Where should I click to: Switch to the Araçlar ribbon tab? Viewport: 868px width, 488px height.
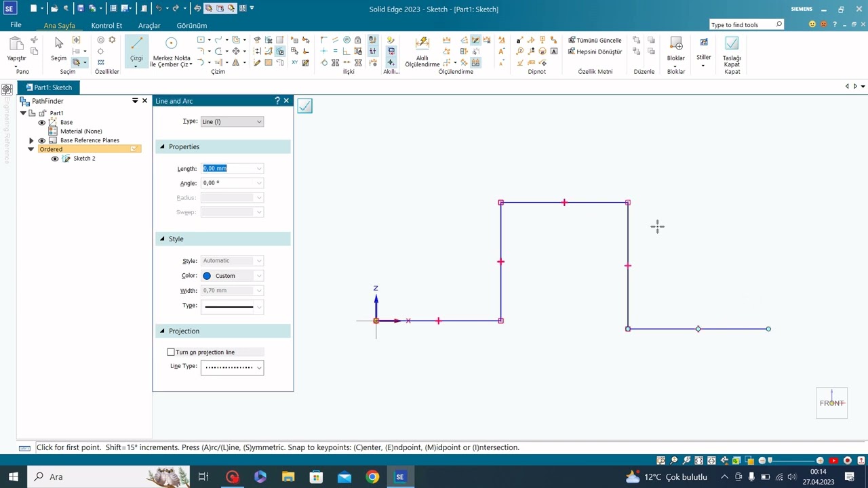coord(149,26)
